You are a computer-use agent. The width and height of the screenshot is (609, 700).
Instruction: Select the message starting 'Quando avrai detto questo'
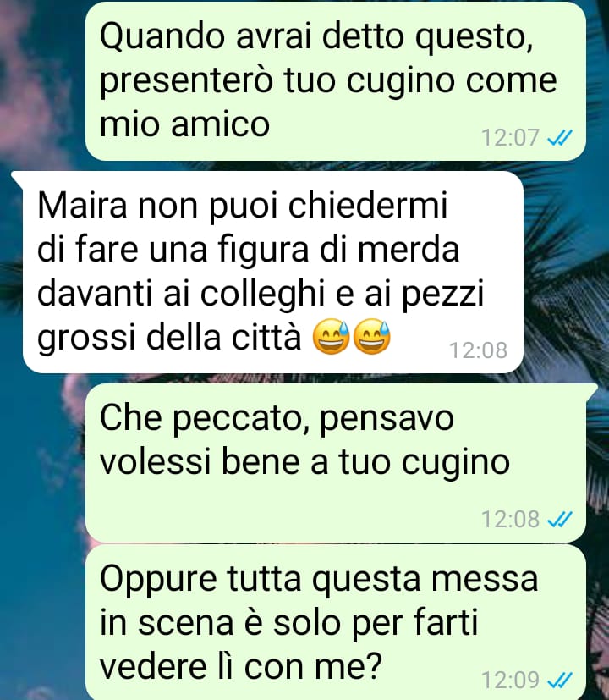(x=335, y=80)
